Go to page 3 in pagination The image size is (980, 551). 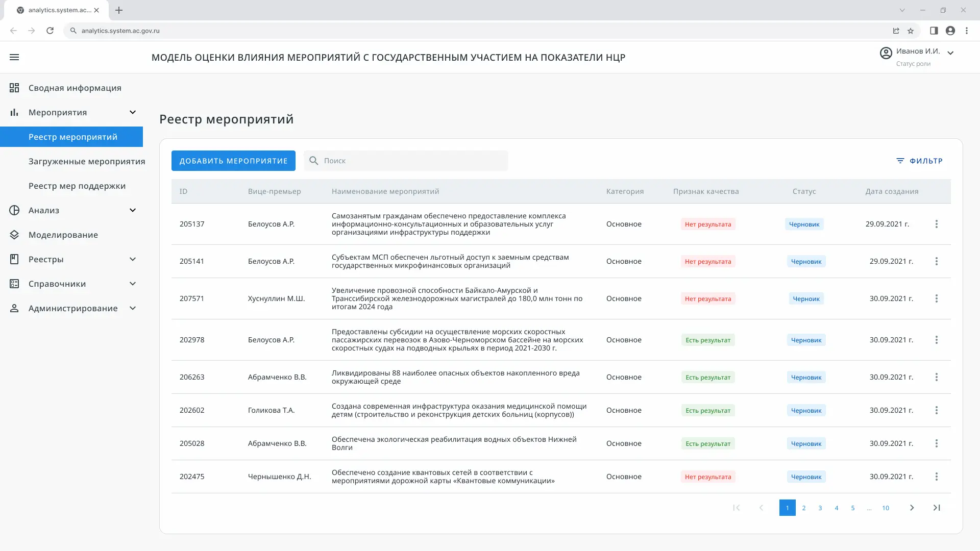pos(820,508)
